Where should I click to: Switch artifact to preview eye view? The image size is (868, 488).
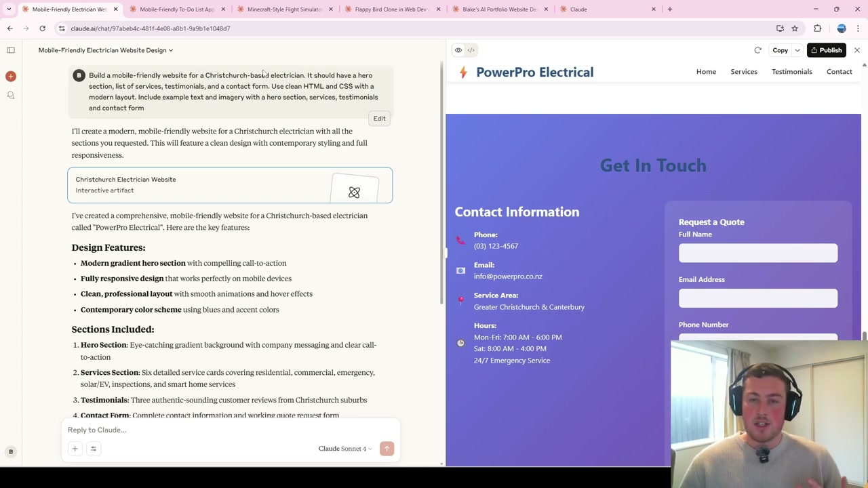[x=458, y=50]
